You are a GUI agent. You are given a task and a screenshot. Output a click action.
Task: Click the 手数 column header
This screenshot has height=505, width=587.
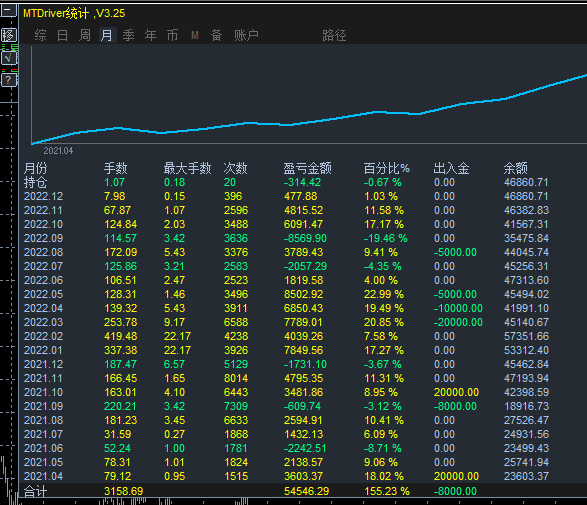click(x=116, y=168)
